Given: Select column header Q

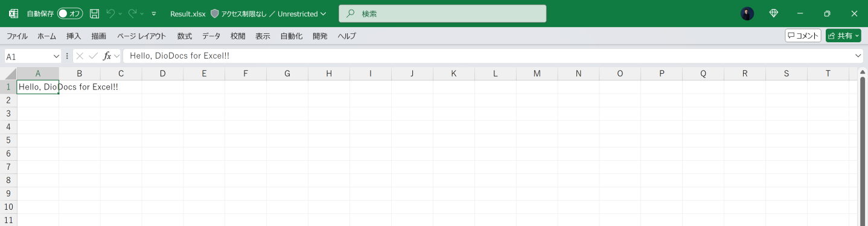Looking at the screenshot, I should (x=703, y=74).
